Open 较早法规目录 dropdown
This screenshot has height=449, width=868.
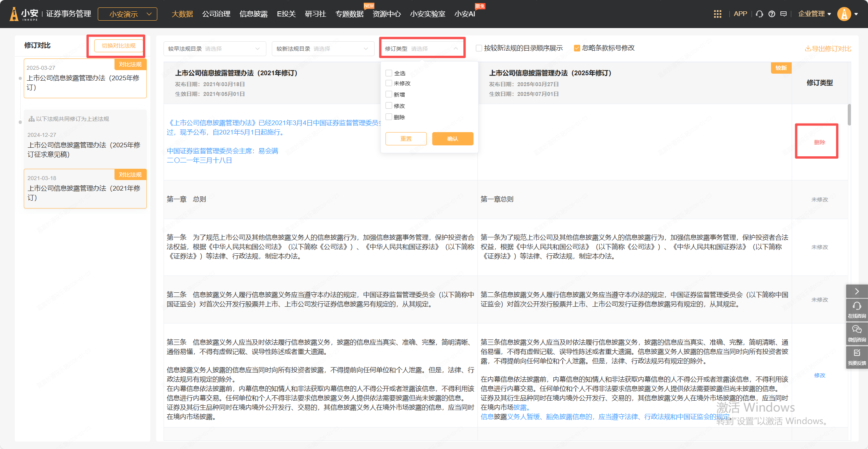tap(215, 49)
